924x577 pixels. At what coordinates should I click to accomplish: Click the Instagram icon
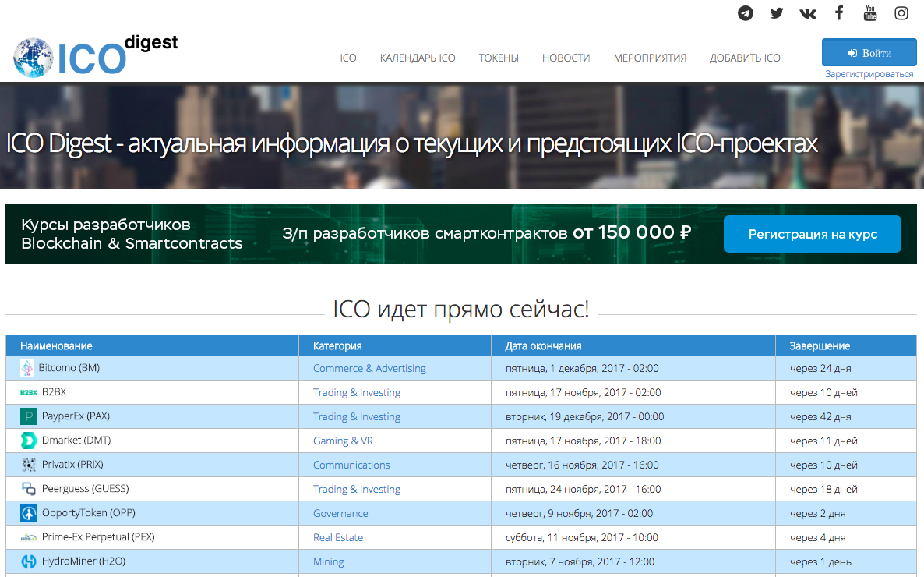pyautogui.click(x=901, y=13)
